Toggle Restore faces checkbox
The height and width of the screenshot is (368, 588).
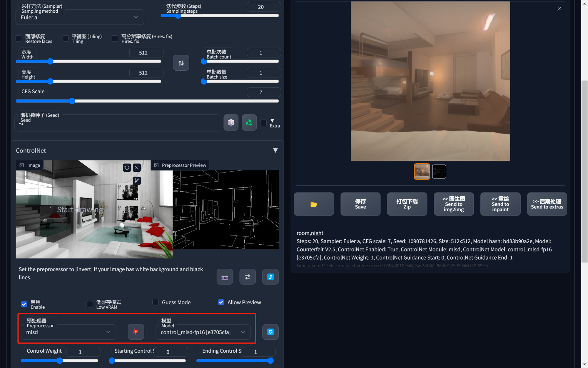(x=19, y=39)
